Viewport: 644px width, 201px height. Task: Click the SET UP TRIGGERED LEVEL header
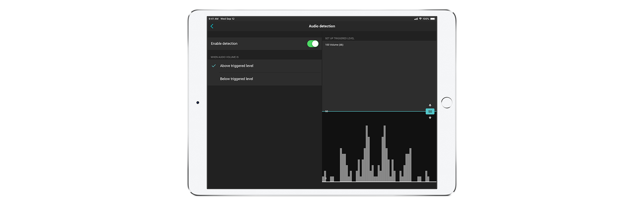(x=339, y=39)
